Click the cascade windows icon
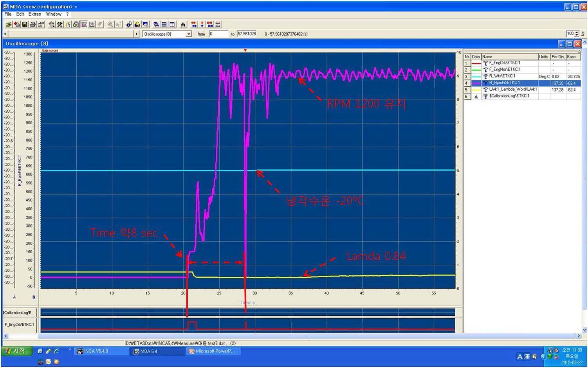This screenshot has height=368, width=588. (156, 24)
